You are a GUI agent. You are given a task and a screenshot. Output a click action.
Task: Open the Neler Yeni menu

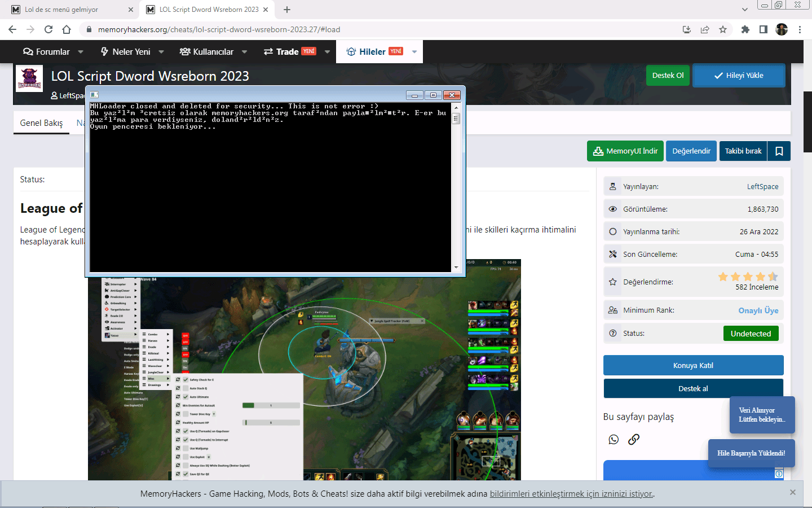125,52
